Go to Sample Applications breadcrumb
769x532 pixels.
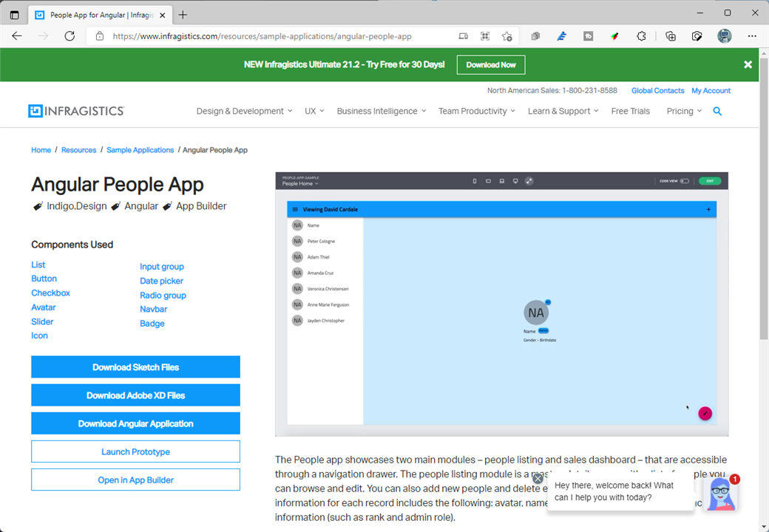point(140,150)
